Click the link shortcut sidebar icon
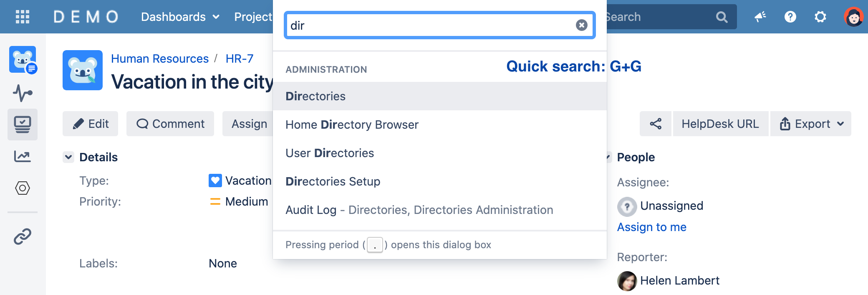Screen dimensions: 868x295 (x=23, y=237)
